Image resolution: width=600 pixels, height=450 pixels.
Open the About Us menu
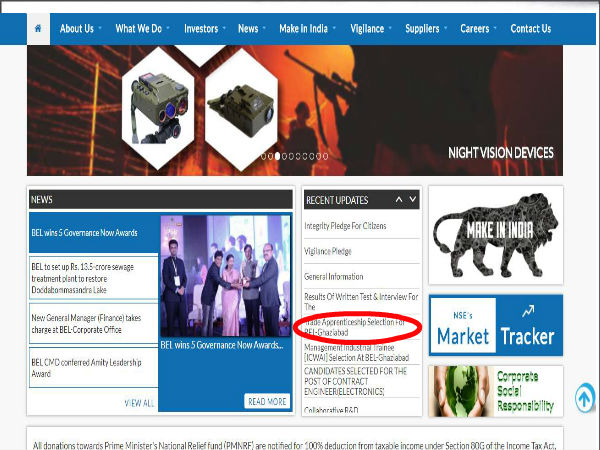pos(77,29)
